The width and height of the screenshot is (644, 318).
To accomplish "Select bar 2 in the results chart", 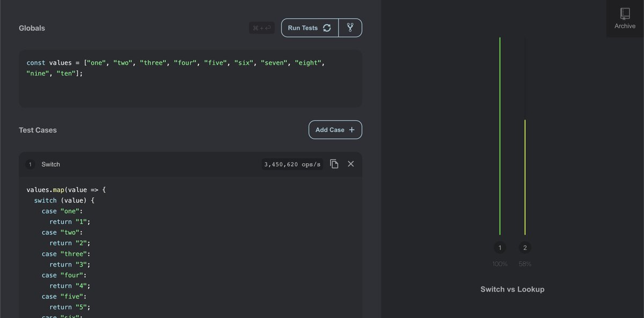I will point(525,177).
